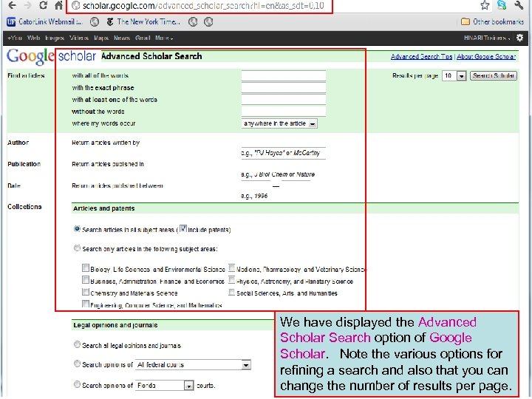Click the browser back arrow
The width and height of the screenshot is (532, 399).
click(x=13, y=5)
